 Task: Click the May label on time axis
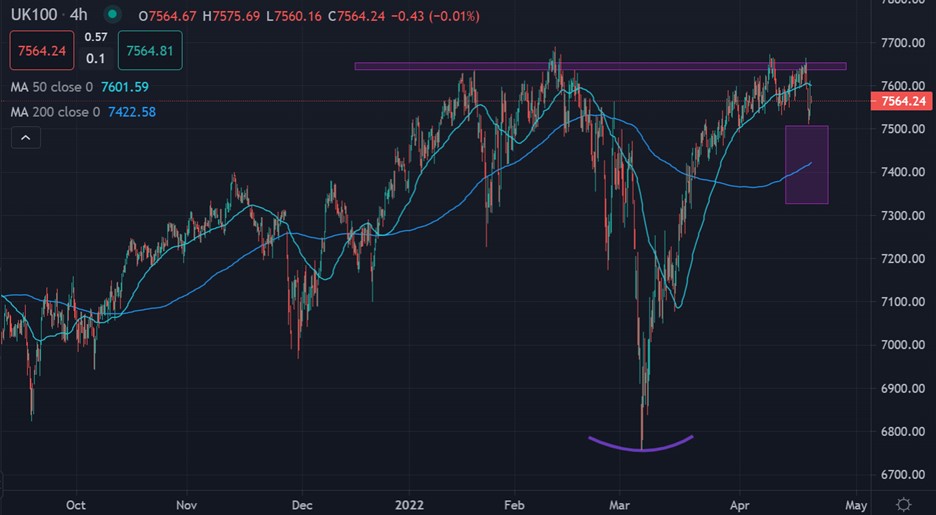click(856, 505)
